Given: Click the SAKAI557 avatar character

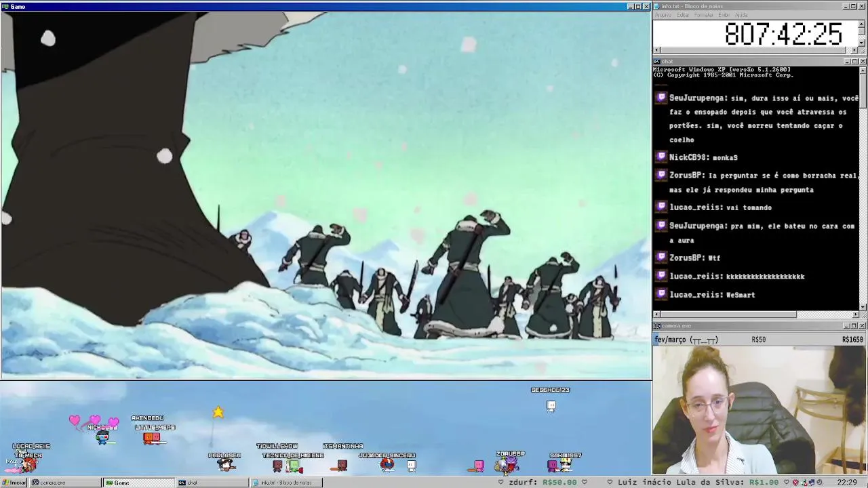Looking at the screenshot, I should (x=566, y=465).
